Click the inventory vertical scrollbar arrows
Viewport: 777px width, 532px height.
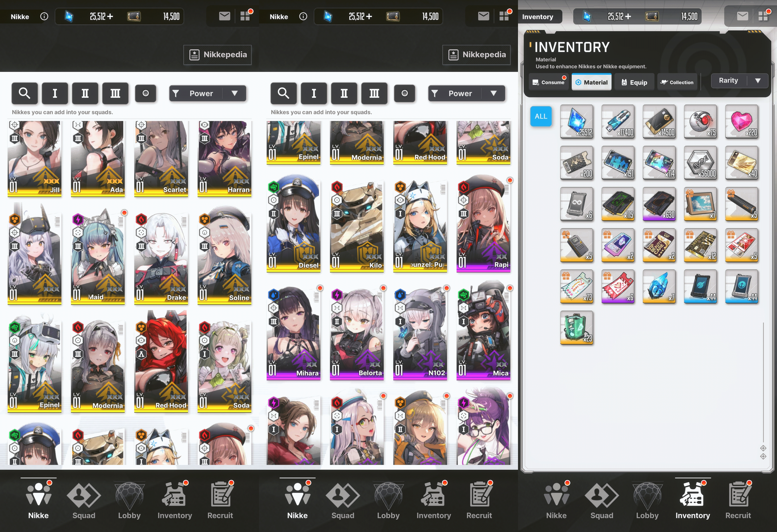coord(763,452)
